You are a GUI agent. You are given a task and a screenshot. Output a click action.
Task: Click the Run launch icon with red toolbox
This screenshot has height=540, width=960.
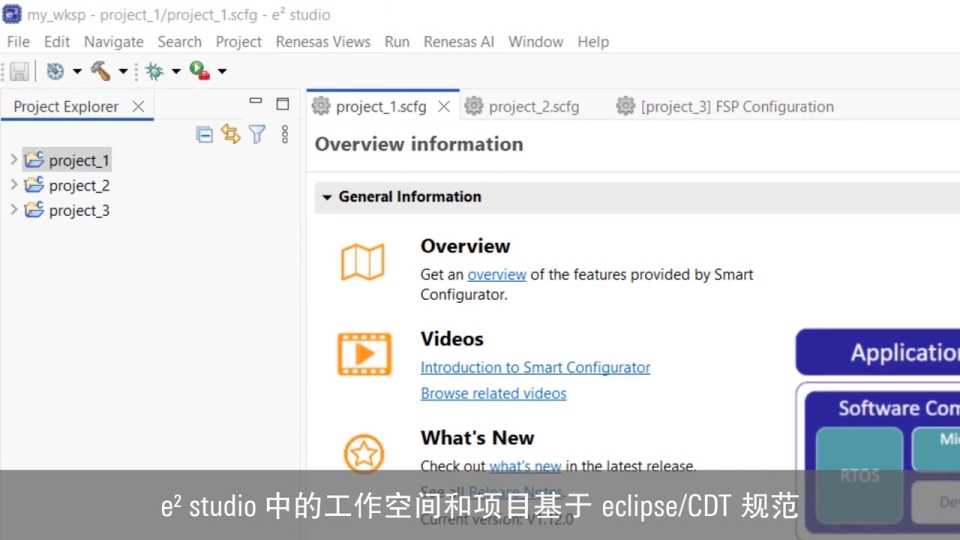coord(200,71)
